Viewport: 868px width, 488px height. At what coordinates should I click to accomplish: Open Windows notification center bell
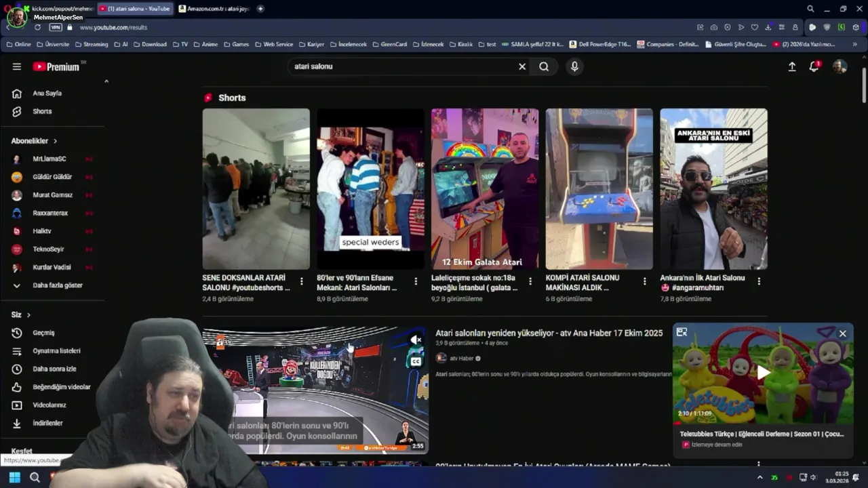856,477
